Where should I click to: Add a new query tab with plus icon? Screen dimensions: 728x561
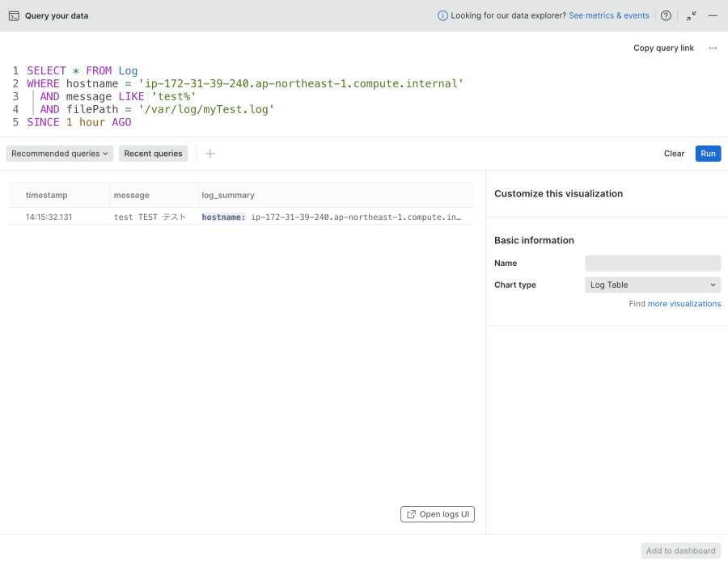click(210, 154)
